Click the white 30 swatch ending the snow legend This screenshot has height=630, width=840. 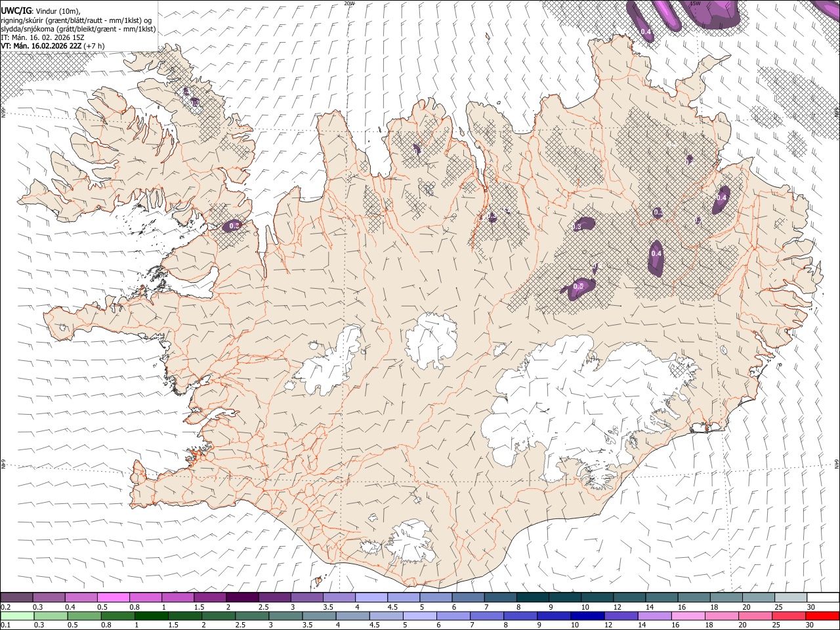[x=823, y=597]
